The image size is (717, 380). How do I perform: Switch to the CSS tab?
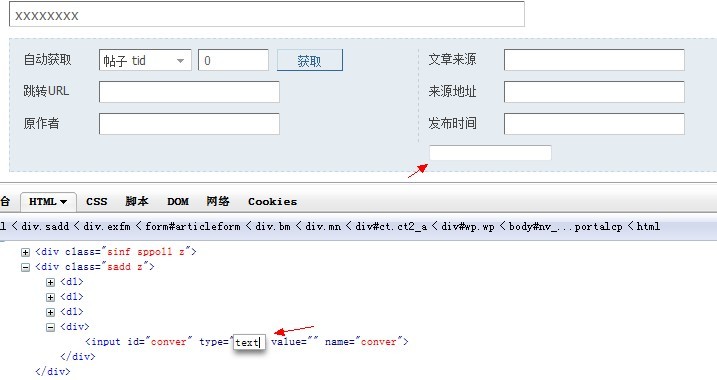pyautogui.click(x=96, y=202)
